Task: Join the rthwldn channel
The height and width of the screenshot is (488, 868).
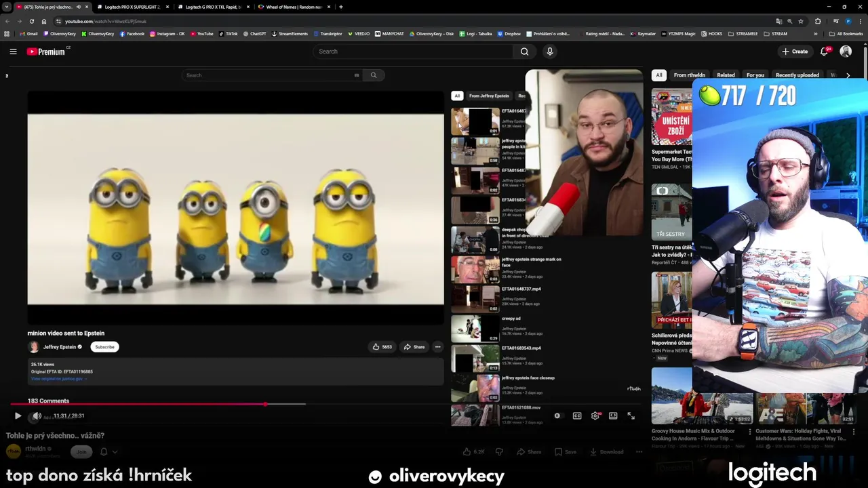Action: (x=81, y=451)
